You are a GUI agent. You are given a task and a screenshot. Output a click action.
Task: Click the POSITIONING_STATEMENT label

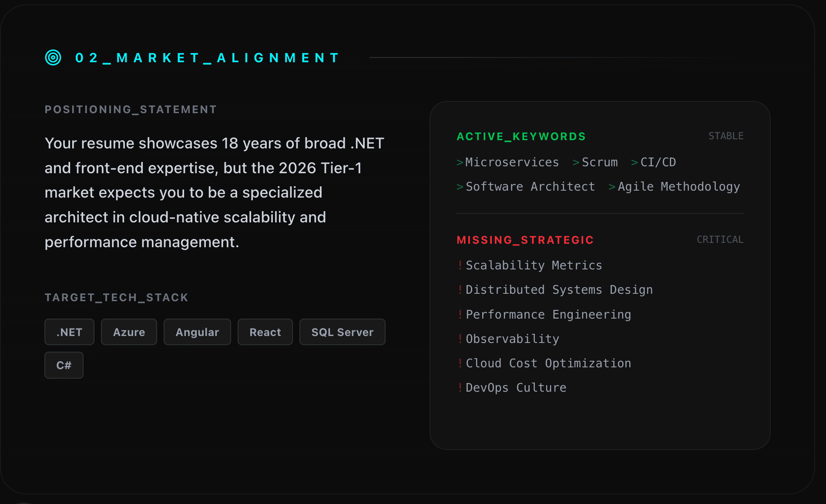(131, 110)
